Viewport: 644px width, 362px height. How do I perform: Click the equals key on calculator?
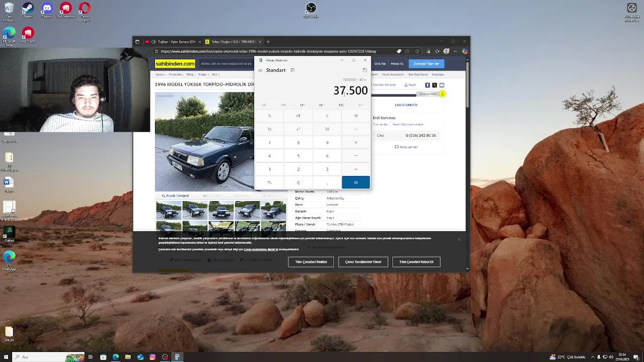(x=356, y=183)
